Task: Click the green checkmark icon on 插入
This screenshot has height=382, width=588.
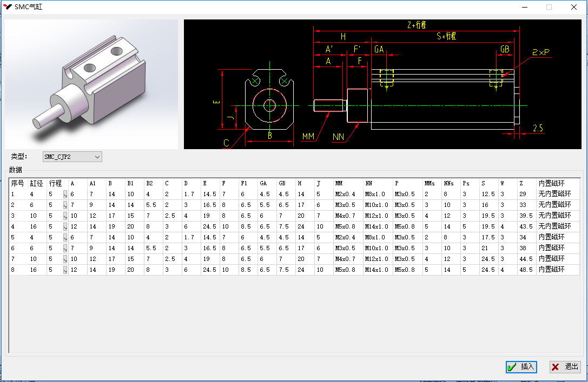Action: (x=512, y=367)
